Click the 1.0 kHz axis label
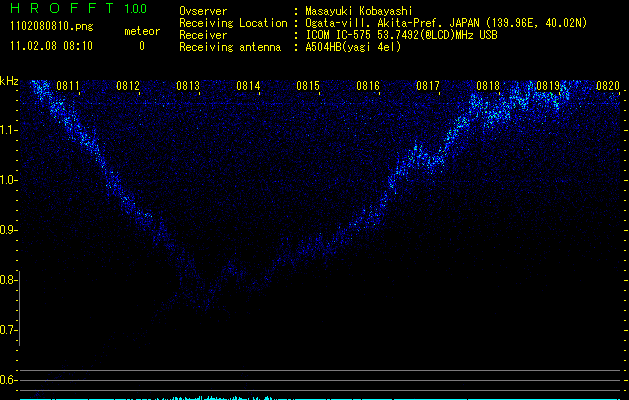The image size is (629, 400). [x=8, y=180]
